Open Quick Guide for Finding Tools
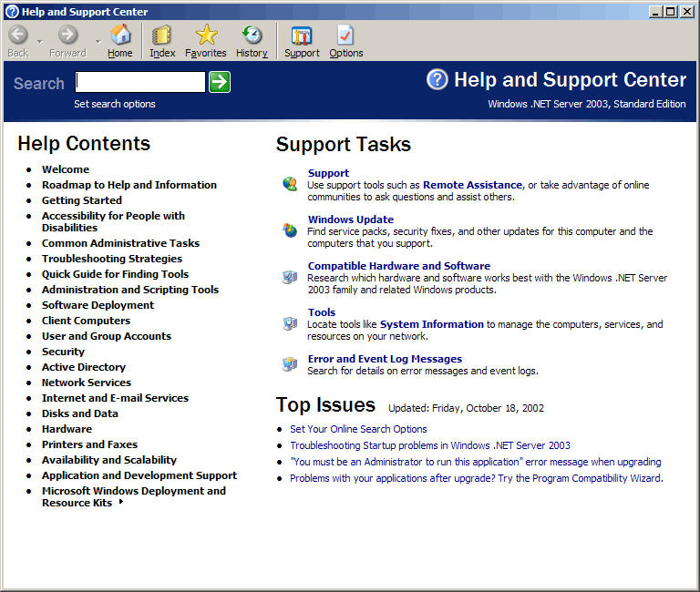 pyautogui.click(x=115, y=274)
